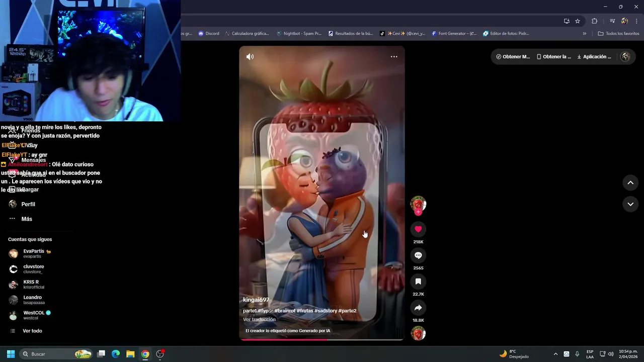Mute the TikTok video sound
The height and width of the screenshot is (362, 644).
click(x=250, y=57)
